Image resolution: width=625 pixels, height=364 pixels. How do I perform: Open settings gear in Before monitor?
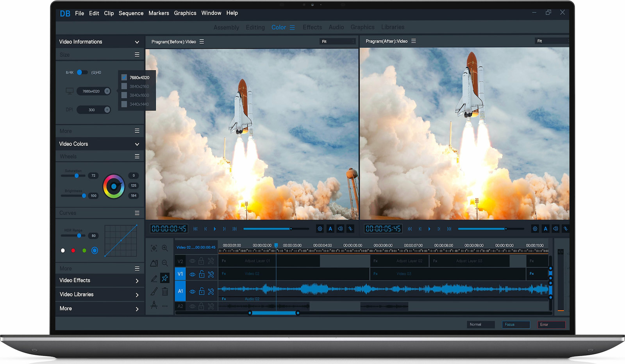point(320,229)
